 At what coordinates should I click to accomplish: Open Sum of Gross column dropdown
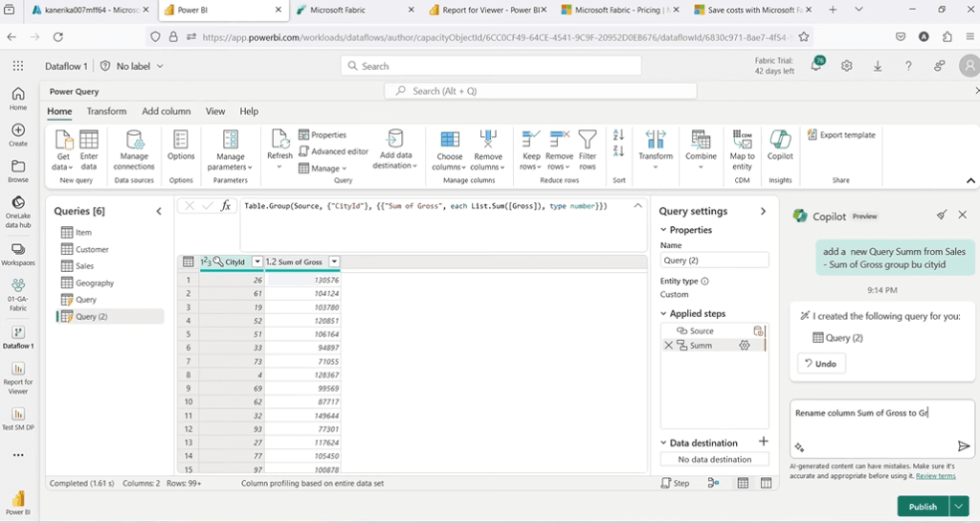click(334, 261)
